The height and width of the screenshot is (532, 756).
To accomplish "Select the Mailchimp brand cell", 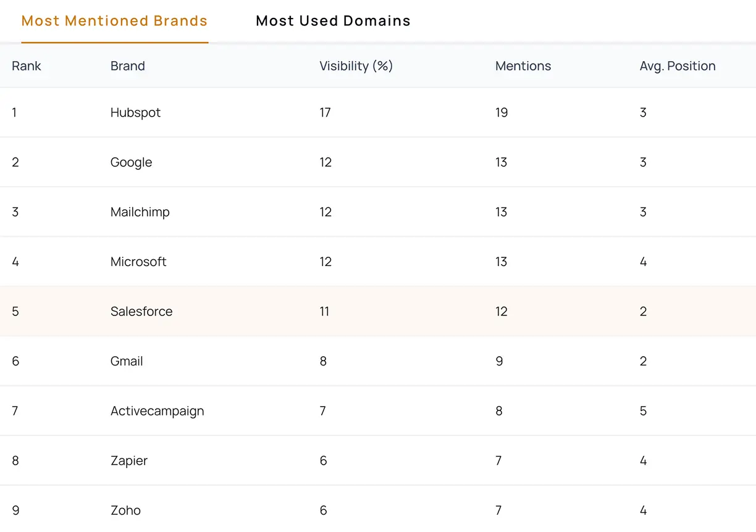I will tap(140, 212).
